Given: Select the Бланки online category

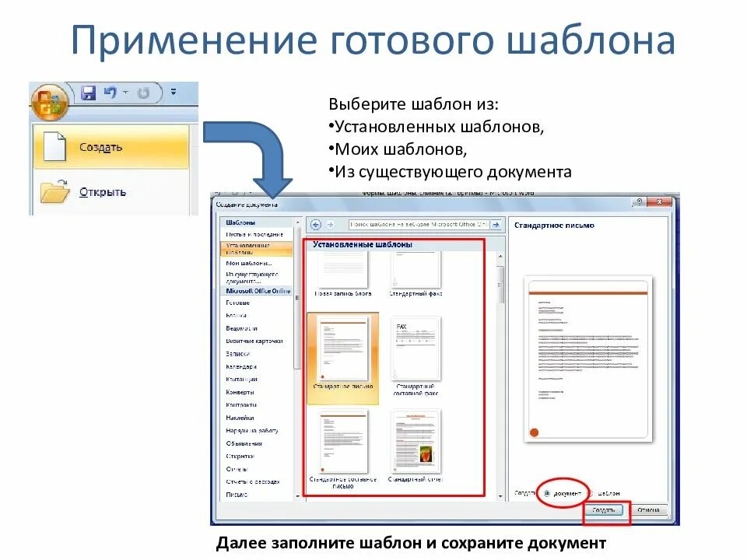Looking at the screenshot, I should click(x=237, y=315).
